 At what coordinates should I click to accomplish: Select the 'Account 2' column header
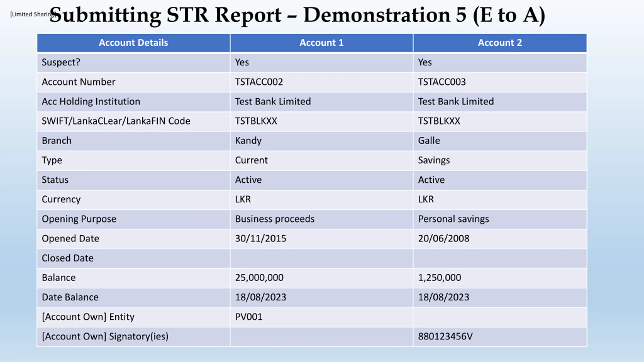click(500, 43)
